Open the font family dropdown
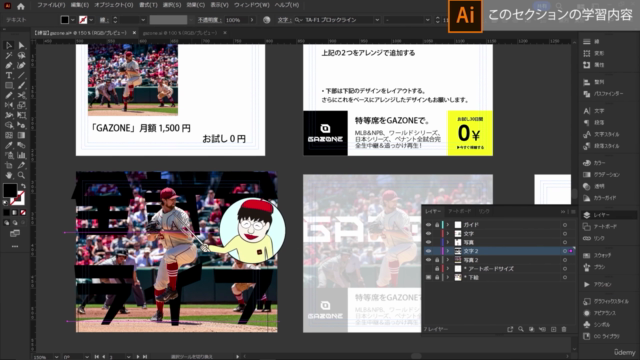The image size is (640, 360). tap(377, 20)
